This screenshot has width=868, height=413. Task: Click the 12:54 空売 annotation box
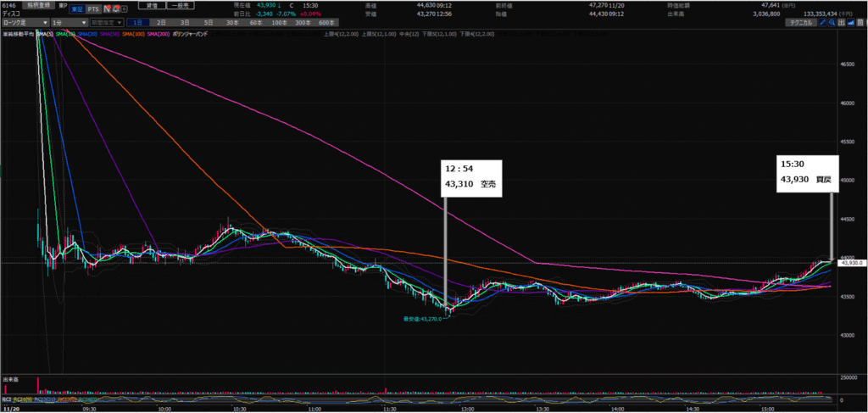coord(471,178)
